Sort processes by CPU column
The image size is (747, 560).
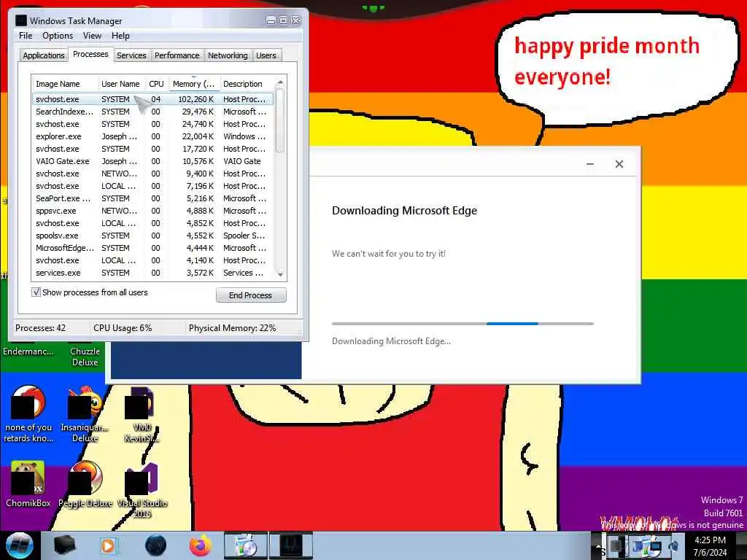pos(157,84)
